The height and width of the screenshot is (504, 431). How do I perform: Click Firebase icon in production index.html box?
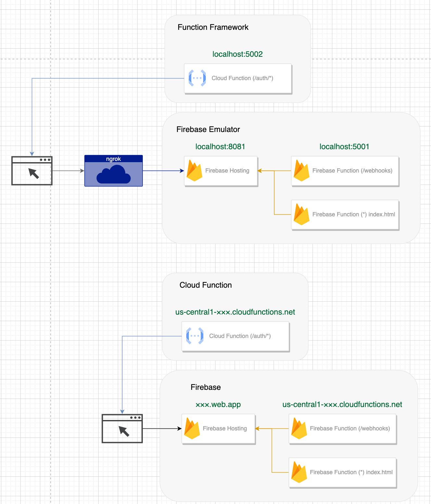tap(299, 472)
